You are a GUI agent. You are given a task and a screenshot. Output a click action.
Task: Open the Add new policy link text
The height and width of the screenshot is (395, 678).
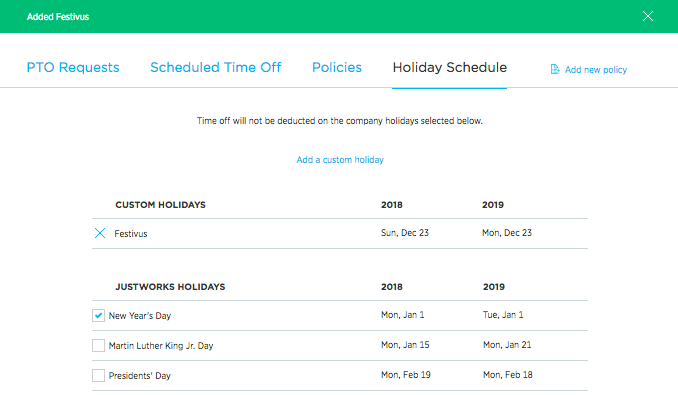click(x=595, y=70)
